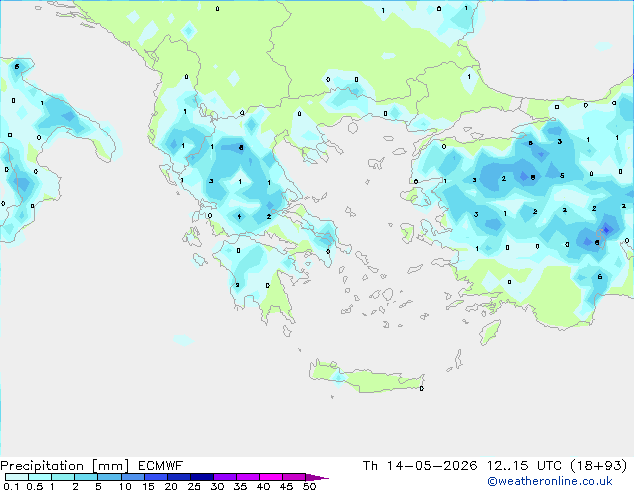Pick the 40–45 mm pink swatch
Screen dimensions: 634x490
[271, 477]
